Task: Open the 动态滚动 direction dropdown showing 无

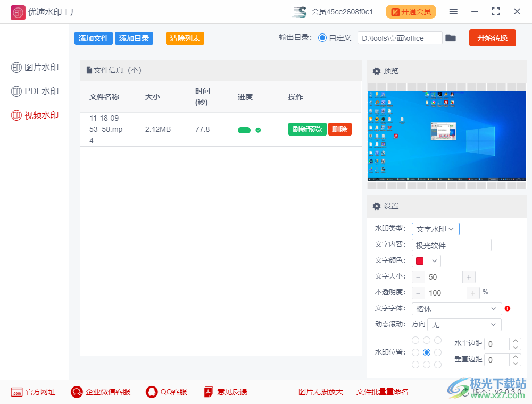Action: click(x=464, y=324)
